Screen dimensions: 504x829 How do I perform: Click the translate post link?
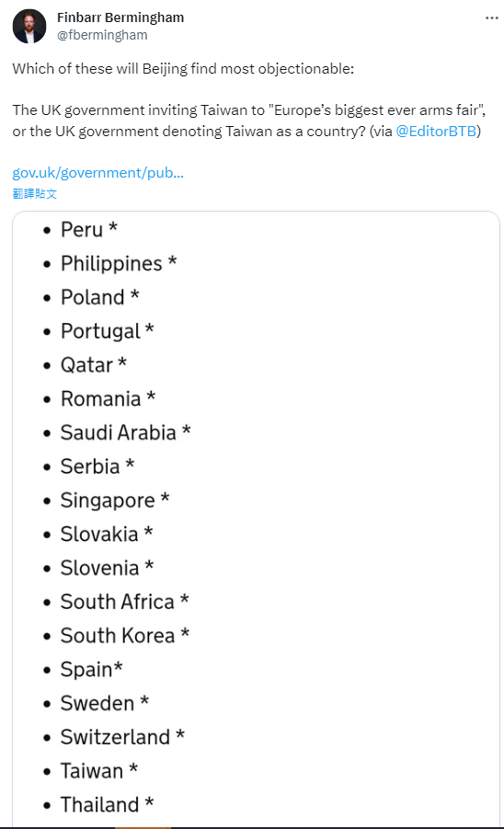pyautogui.click(x=34, y=193)
